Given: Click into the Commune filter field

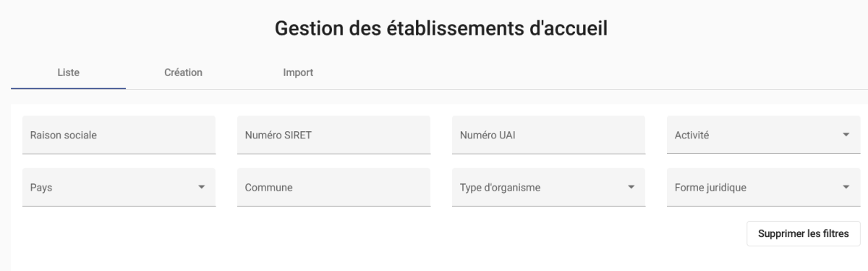Looking at the screenshot, I should (333, 187).
